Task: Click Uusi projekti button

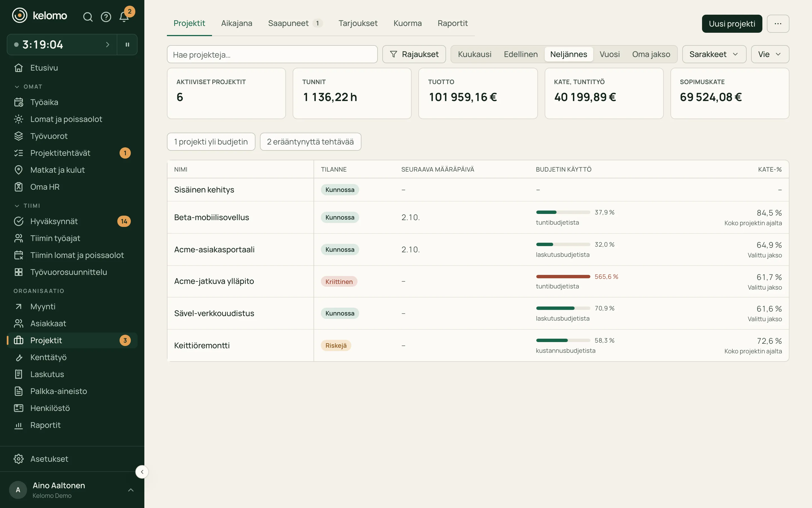Action: [x=732, y=23]
